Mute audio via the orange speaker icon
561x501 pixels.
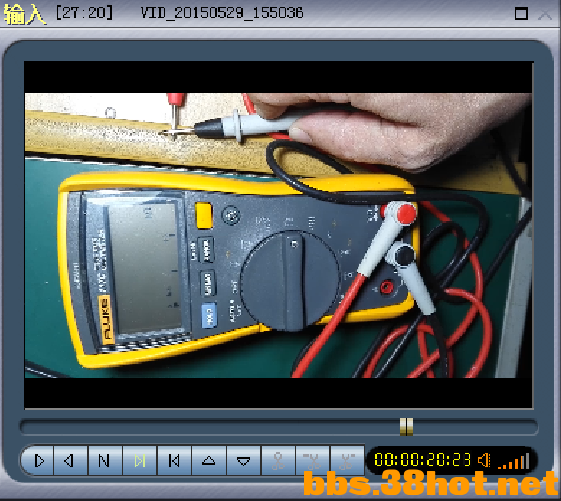484,460
